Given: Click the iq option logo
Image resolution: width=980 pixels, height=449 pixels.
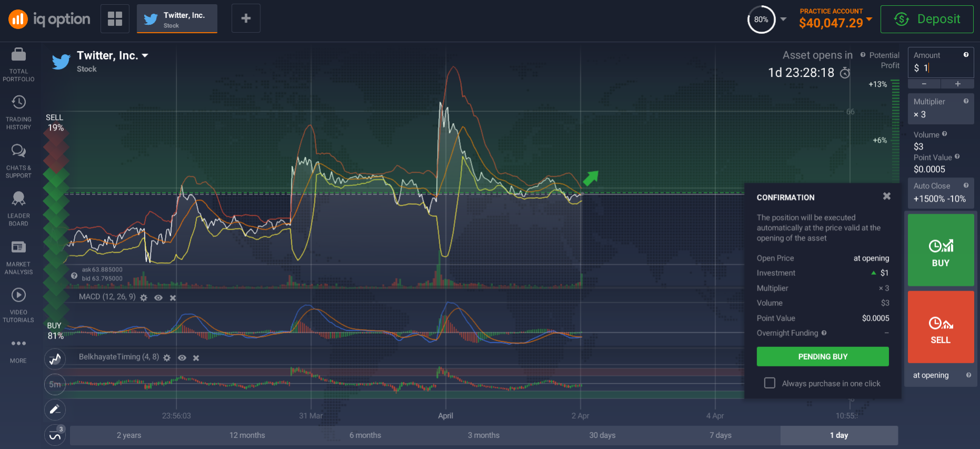Looking at the screenshot, I should (49, 19).
